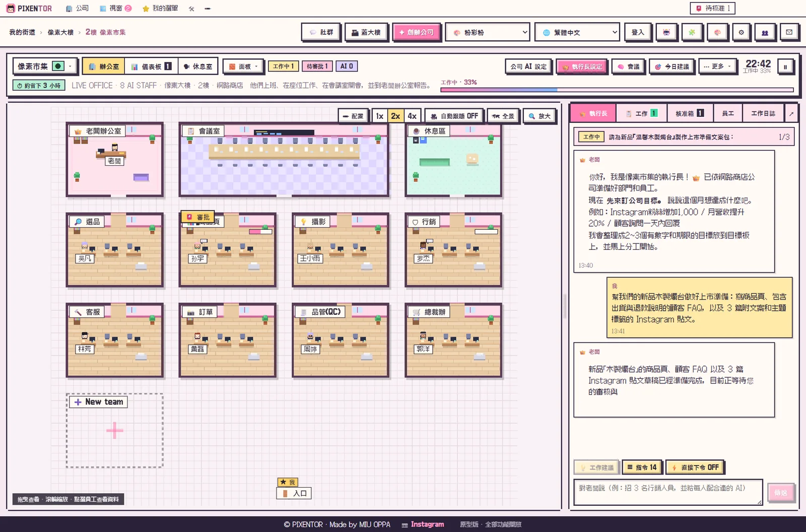806x532 pixels.
Task: Open the 面板 panel dropdown
Action: [x=243, y=66]
